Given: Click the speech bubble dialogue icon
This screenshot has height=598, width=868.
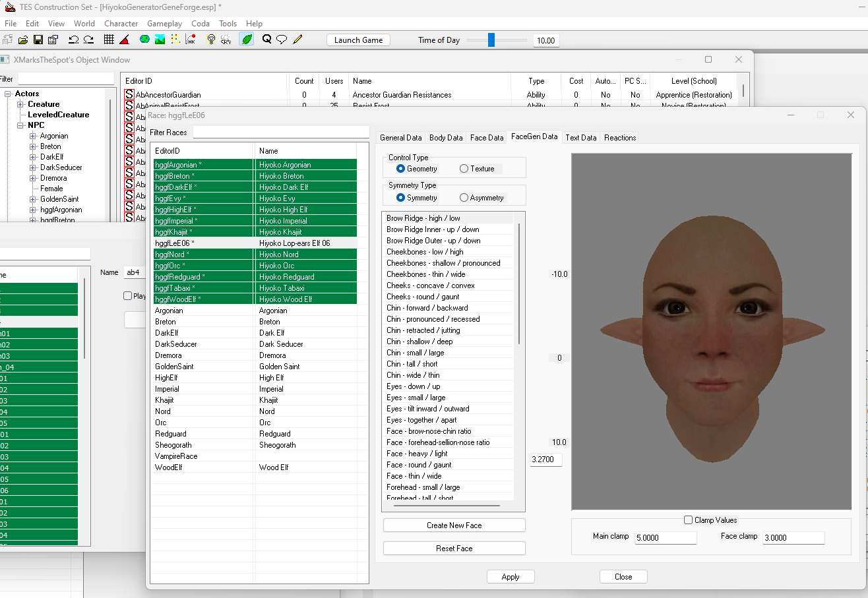Looking at the screenshot, I should pyautogui.click(x=282, y=40).
